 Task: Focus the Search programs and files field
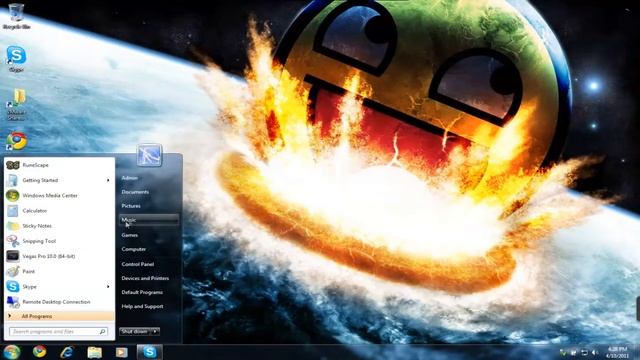(x=58, y=331)
